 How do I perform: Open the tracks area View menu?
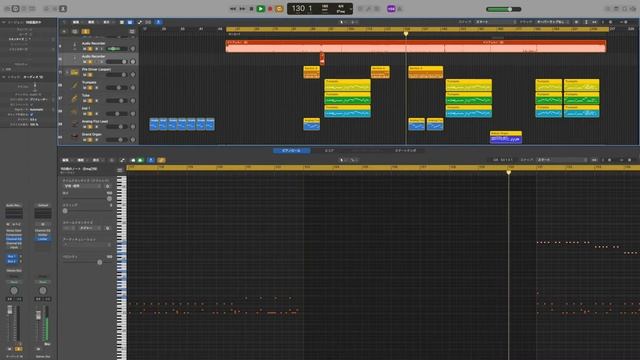107,22
